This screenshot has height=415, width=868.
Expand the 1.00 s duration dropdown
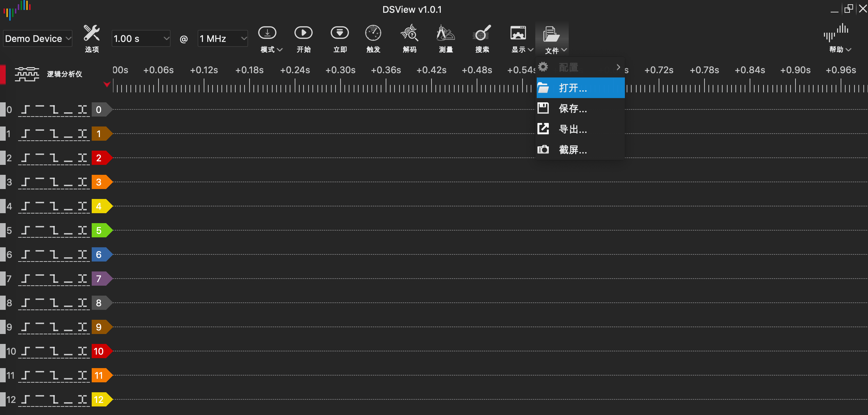click(141, 38)
